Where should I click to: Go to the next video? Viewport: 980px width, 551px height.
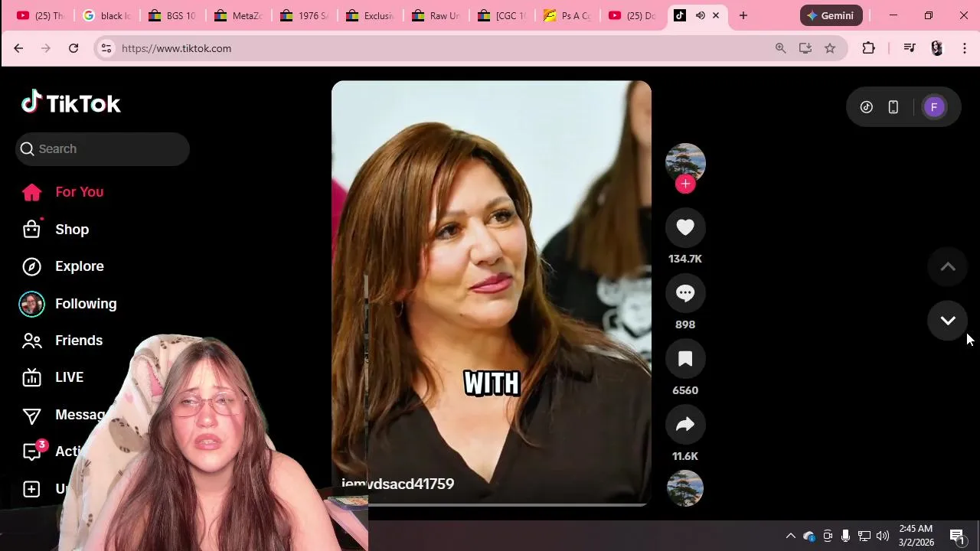[x=948, y=321]
